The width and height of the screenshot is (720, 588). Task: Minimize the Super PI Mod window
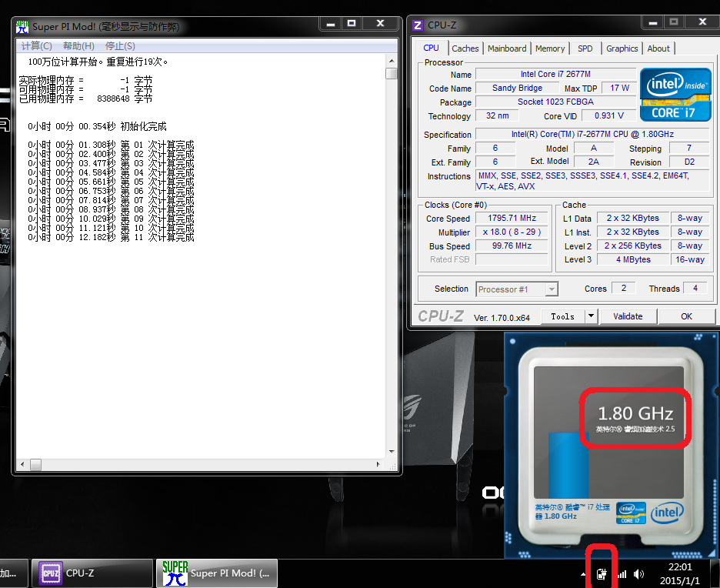[x=330, y=23]
